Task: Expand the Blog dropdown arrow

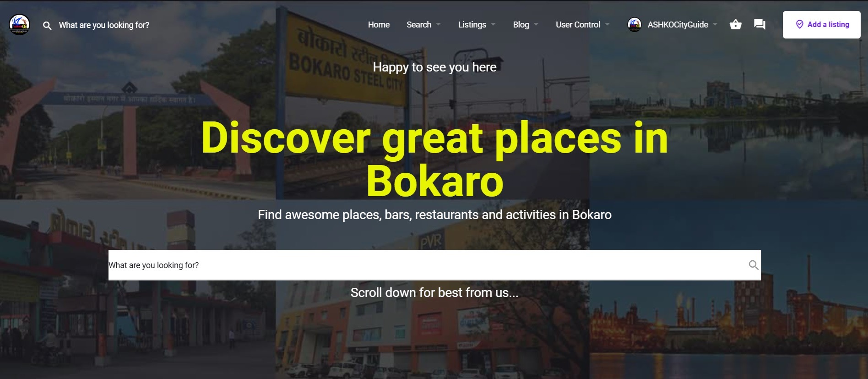Action: [x=536, y=24]
